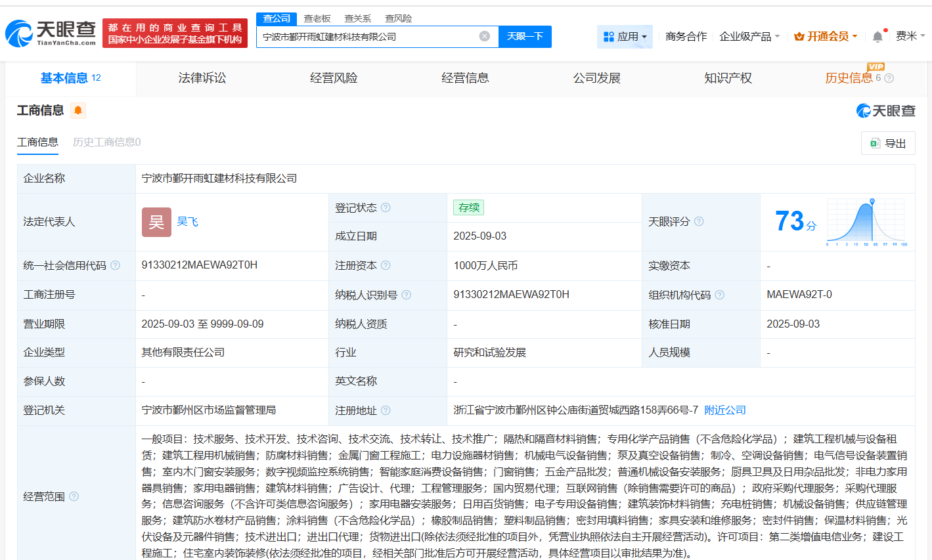The height and width of the screenshot is (560, 932).
Task: Expand the 费米 account menu
Action: point(912,36)
